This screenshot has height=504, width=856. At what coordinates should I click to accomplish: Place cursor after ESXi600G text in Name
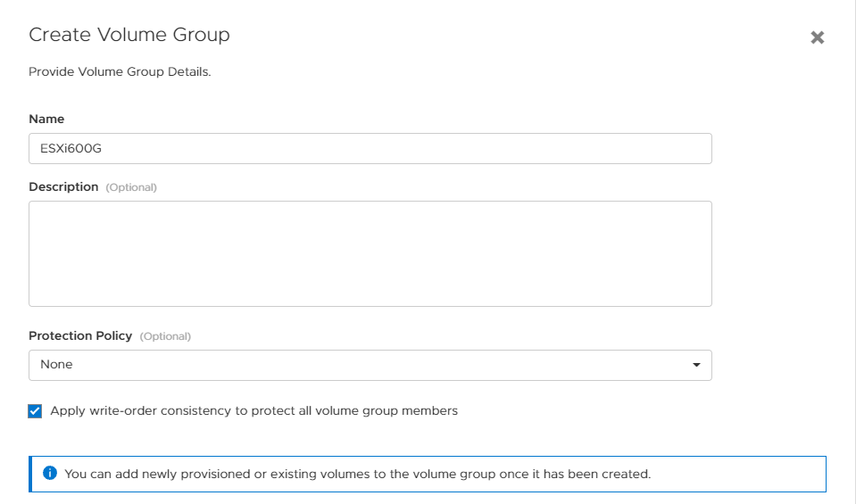[104, 149]
